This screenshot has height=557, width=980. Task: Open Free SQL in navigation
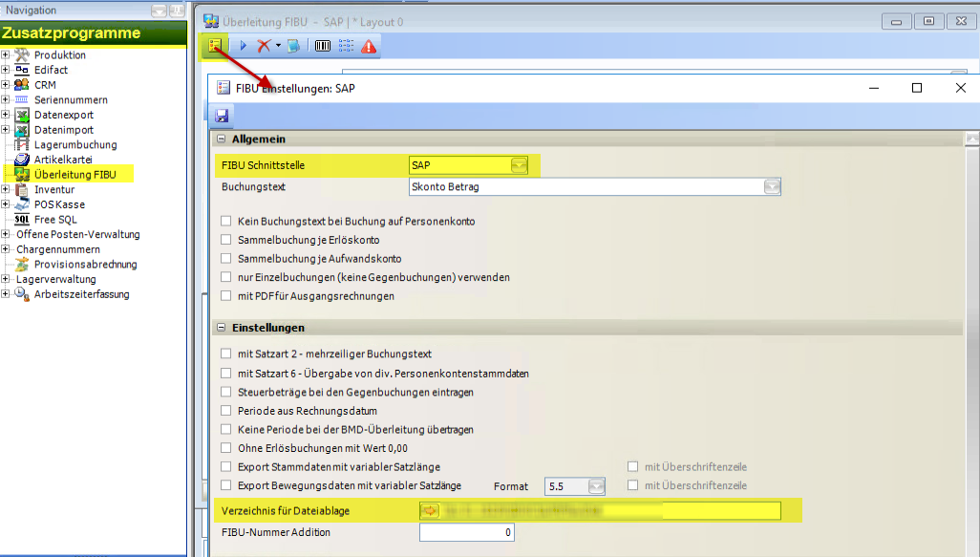coord(55,220)
